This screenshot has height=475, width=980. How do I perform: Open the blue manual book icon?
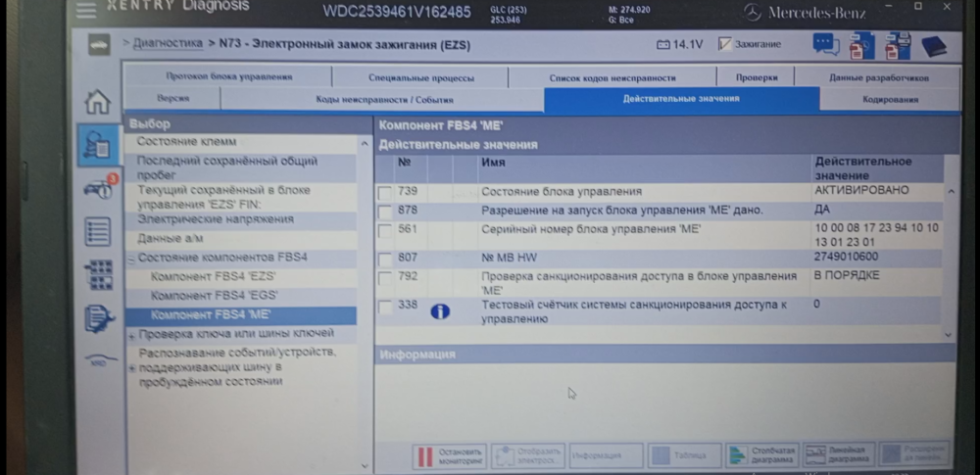tap(934, 46)
